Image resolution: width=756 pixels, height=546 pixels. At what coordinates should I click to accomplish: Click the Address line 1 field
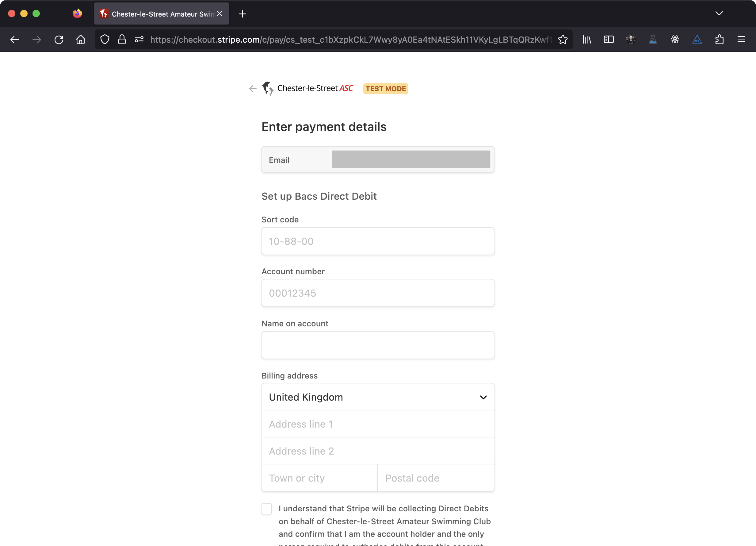coord(378,424)
